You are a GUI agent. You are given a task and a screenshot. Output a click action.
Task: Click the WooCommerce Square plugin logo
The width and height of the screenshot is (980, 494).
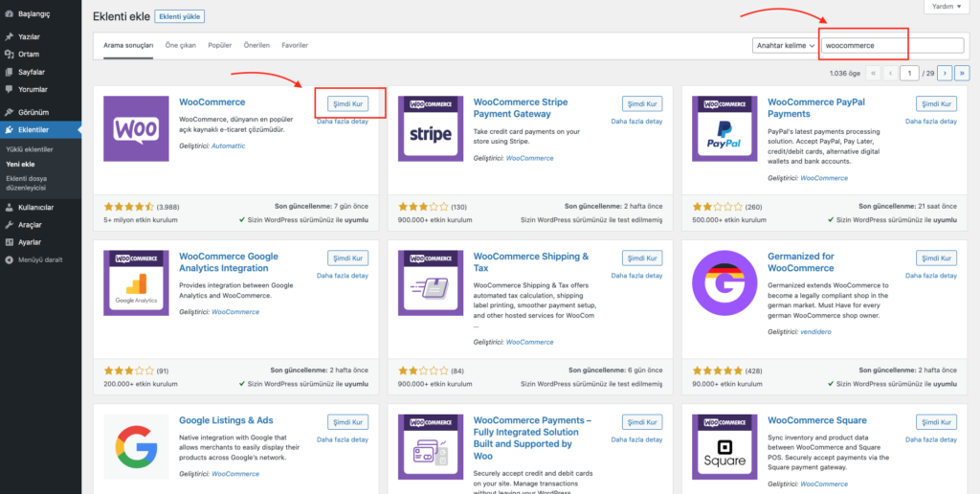click(724, 447)
